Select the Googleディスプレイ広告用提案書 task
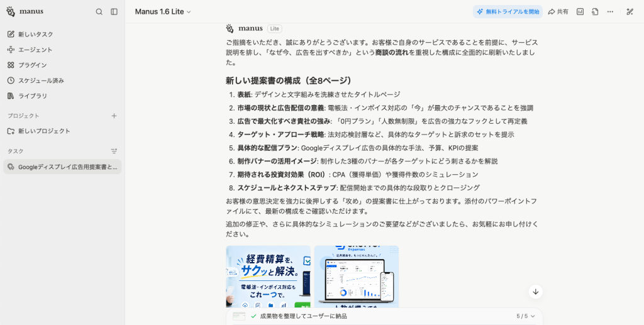 pos(62,167)
